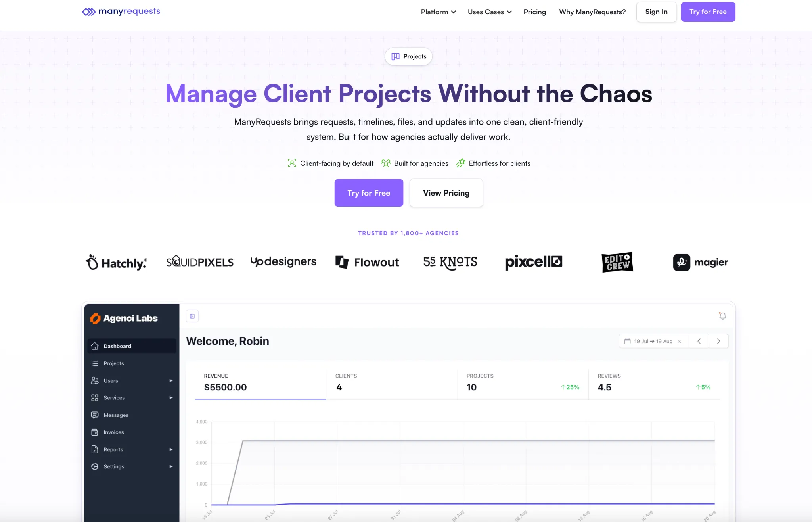The height and width of the screenshot is (522, 812).
Task: Expand the Users sidebar submenu
Action: [171, 381]
